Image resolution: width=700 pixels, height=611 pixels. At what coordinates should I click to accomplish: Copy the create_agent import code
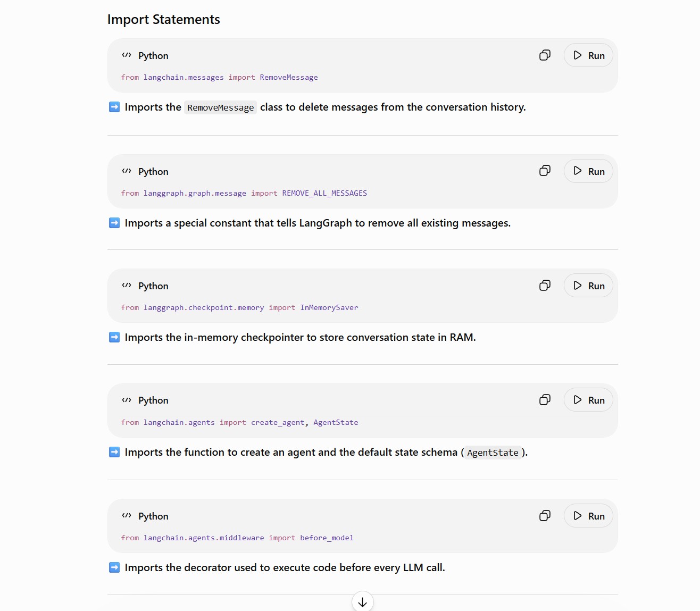(x=545, y=400)
